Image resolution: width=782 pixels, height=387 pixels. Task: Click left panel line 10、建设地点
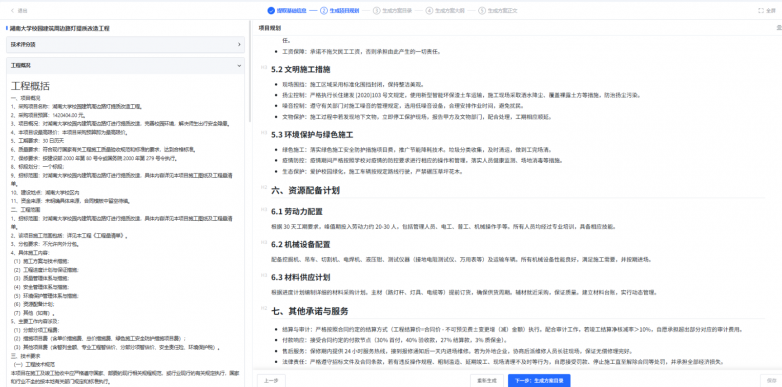[x=45, y=192]
